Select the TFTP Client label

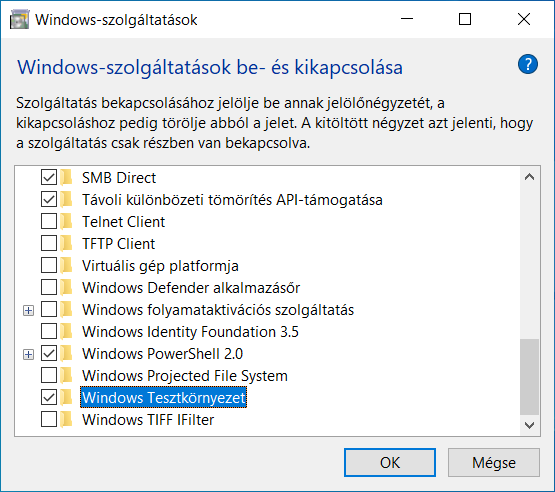(119, 244)
